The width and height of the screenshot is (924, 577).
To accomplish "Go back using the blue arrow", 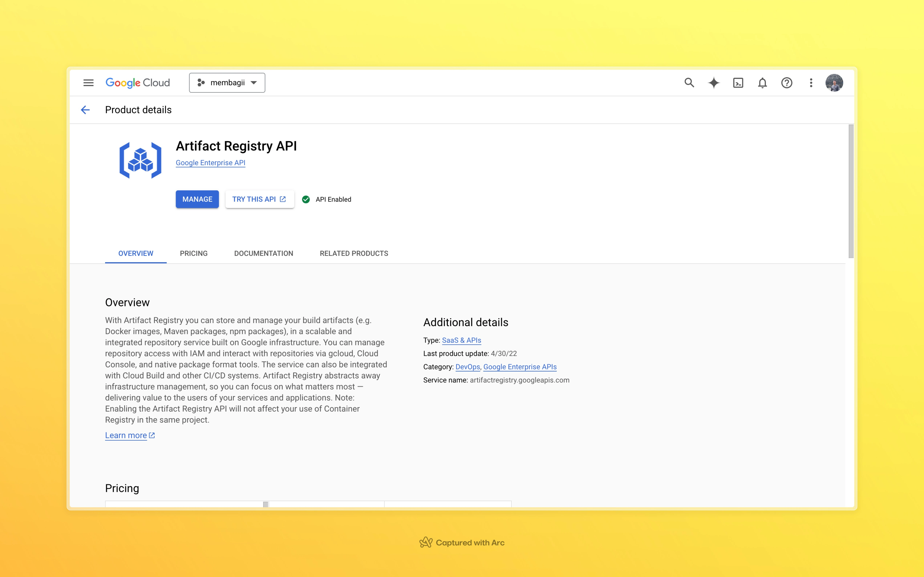I will coord(85,110).
